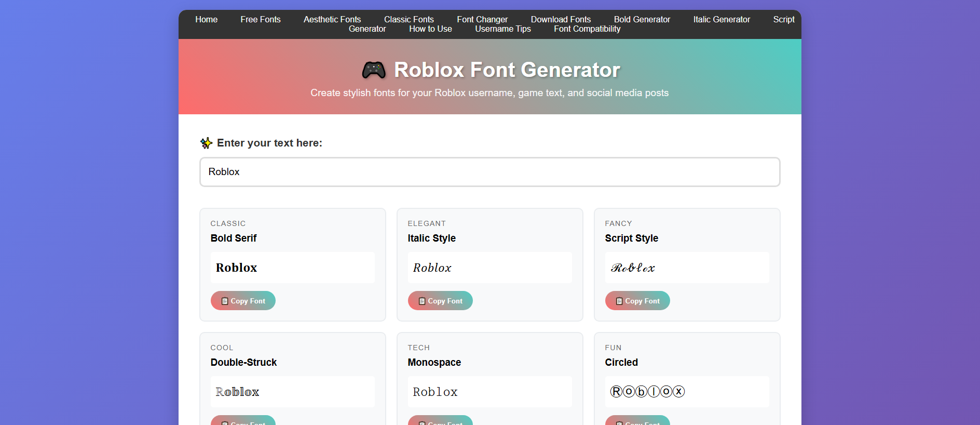
Task: Copy the Script Style font
Action: pyautogui.click(x=637, y=301)
